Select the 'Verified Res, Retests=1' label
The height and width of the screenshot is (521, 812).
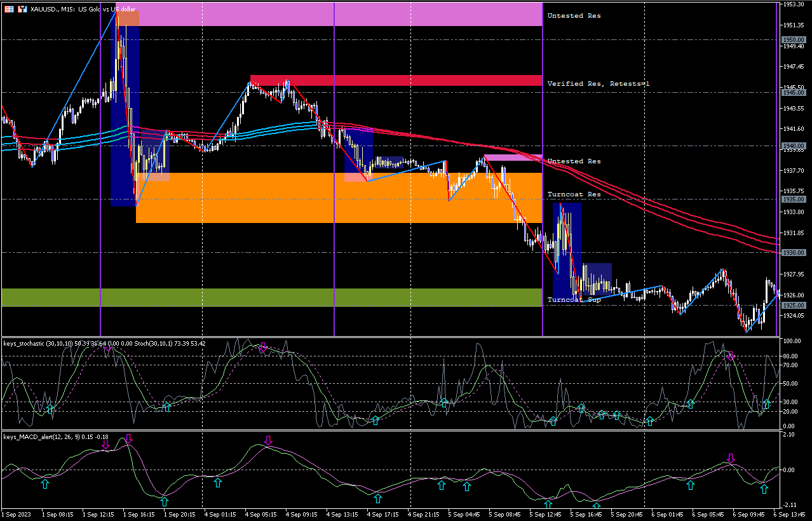(598, 84)
